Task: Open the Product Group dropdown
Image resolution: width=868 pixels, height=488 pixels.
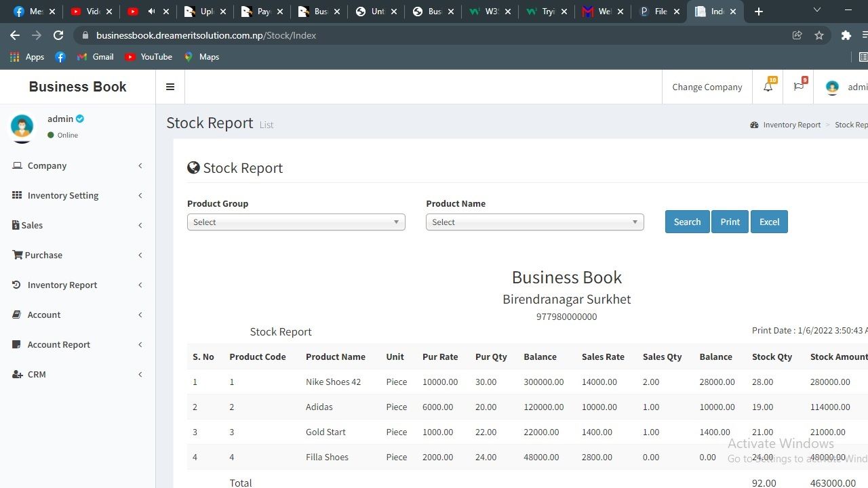Action: tap(296, 222)
